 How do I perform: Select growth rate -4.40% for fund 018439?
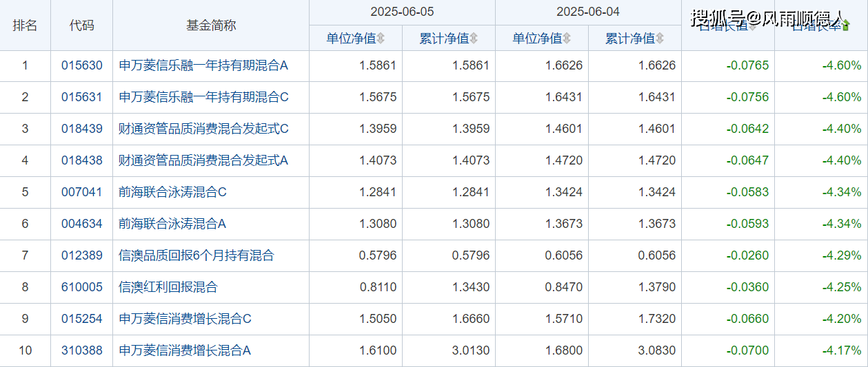(x=841, y=129)
